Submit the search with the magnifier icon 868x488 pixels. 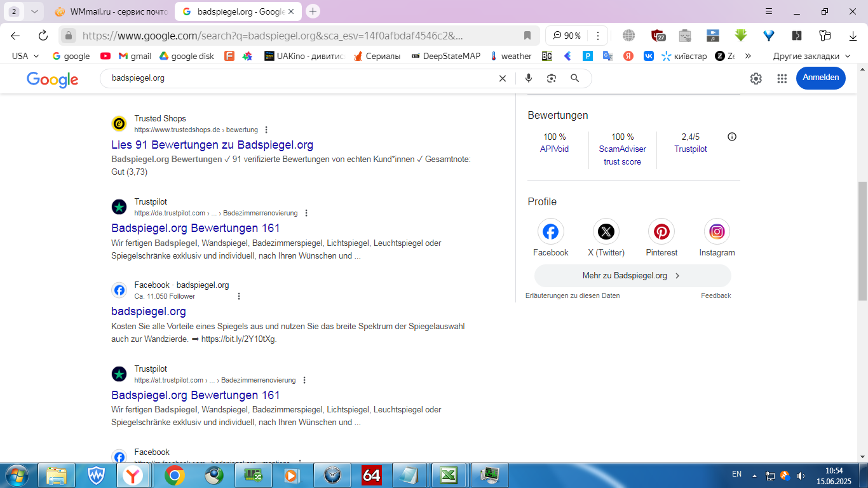[574, 78]
